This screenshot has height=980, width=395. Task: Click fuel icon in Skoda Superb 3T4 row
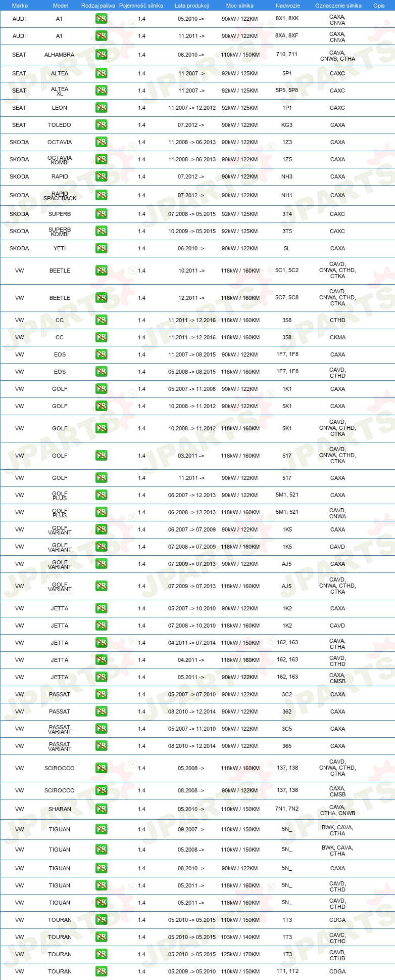(101, 214)
